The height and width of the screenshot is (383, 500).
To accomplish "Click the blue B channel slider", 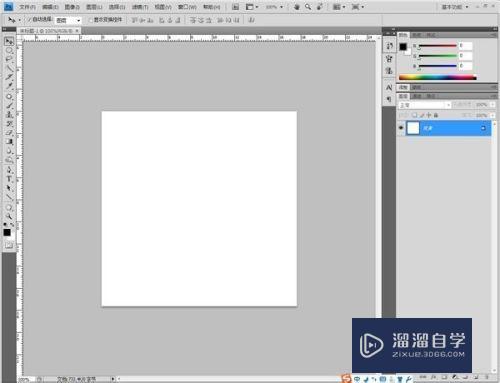I will [x=437, y=66].
